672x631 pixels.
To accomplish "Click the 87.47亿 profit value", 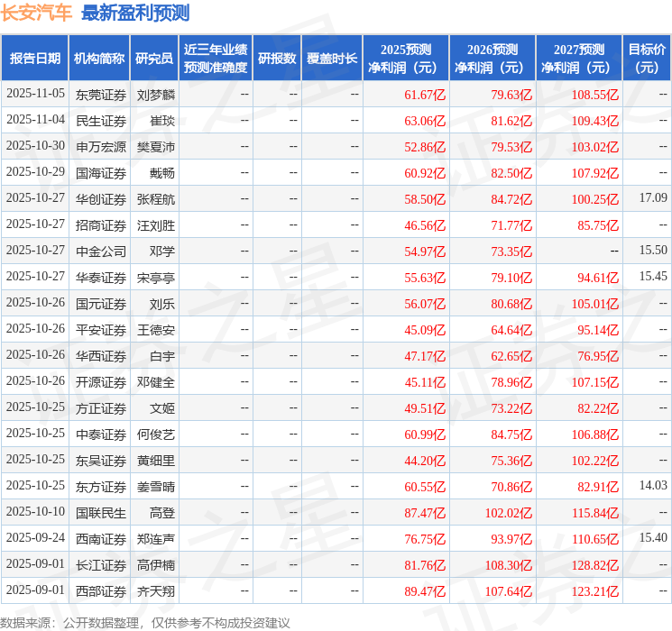I will coord(425,513).
